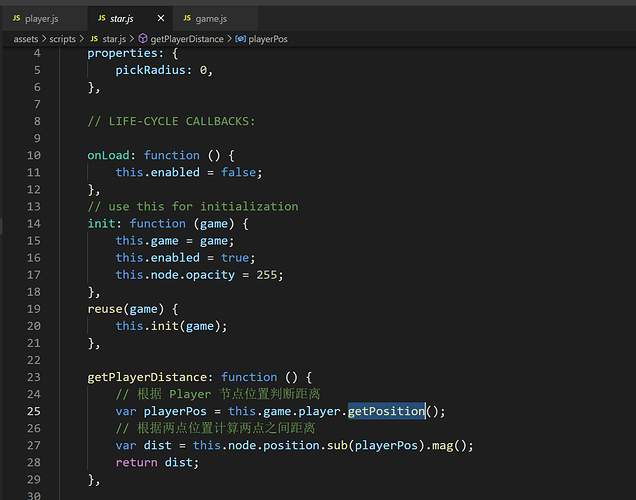This screenshot has height=500, width=636.
Task: Click line number 23 in gutter
Action: pyautogui.click(x=34, y=377)
